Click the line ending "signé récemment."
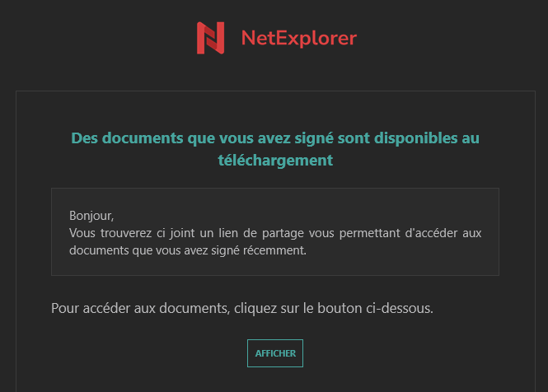Viewport: 548px width, 392px height. (188, 250)
